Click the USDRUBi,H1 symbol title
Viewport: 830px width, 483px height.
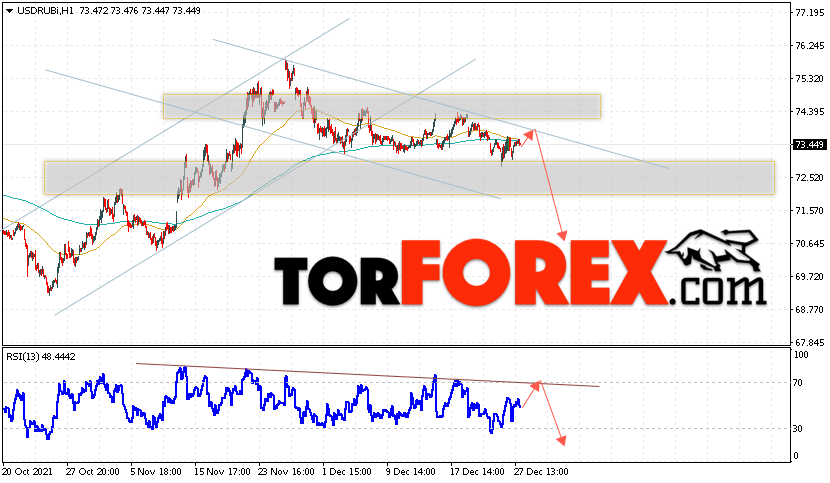(x=46, y=11)
